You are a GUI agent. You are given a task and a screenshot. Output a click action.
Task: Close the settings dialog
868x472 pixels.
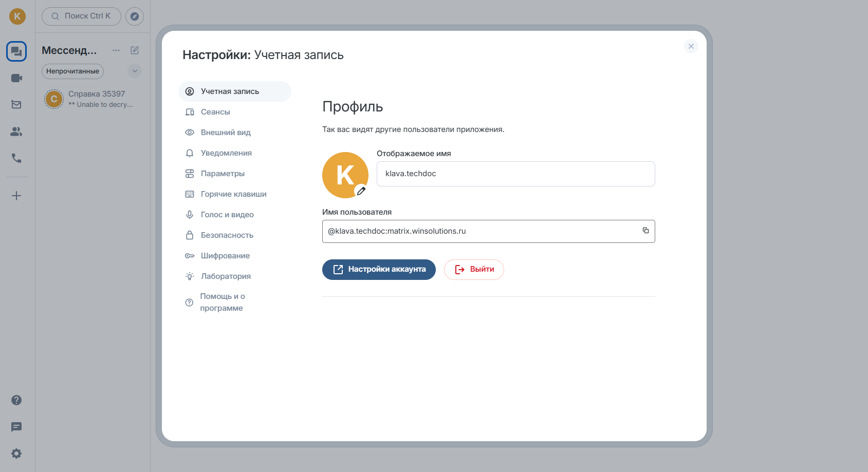pyautogui.click(x=691, y=46)
